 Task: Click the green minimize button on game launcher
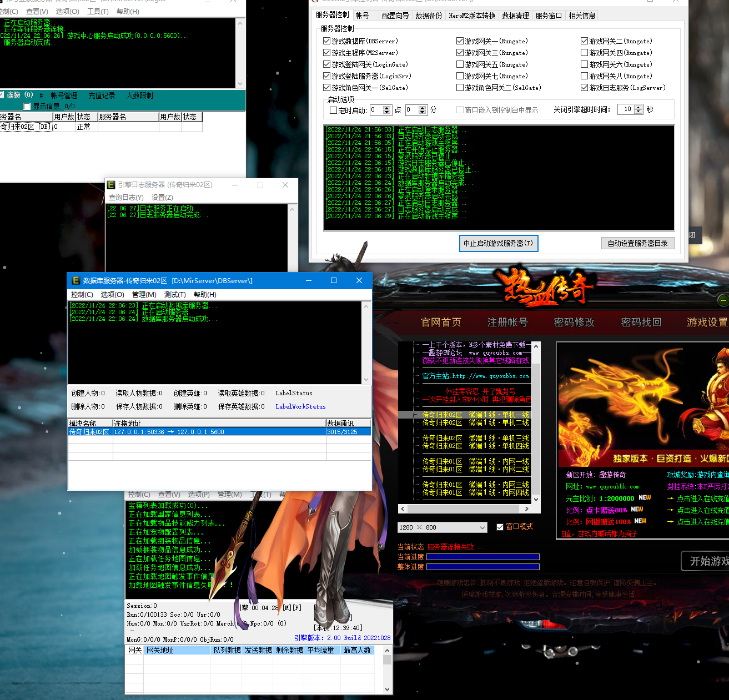point(723,300)
